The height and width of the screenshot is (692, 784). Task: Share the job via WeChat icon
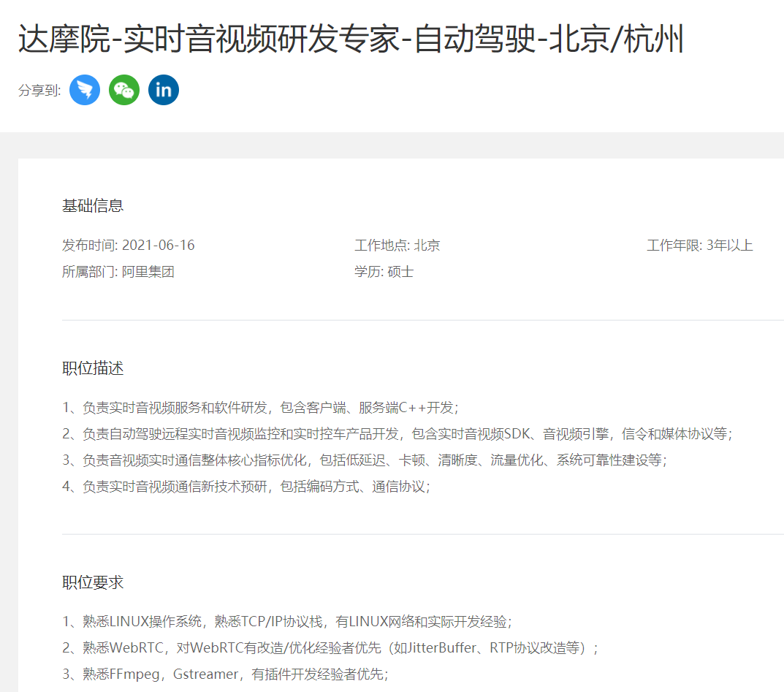point(124,90)
